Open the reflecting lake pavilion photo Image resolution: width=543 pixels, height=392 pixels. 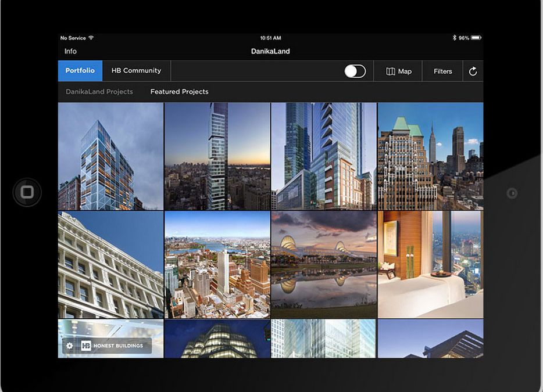[x=324, y=265]
